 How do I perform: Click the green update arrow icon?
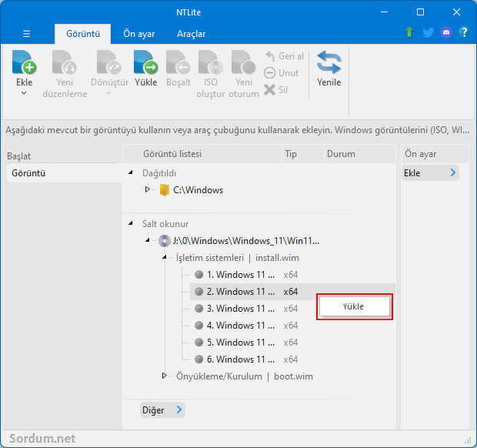point(409,32)
